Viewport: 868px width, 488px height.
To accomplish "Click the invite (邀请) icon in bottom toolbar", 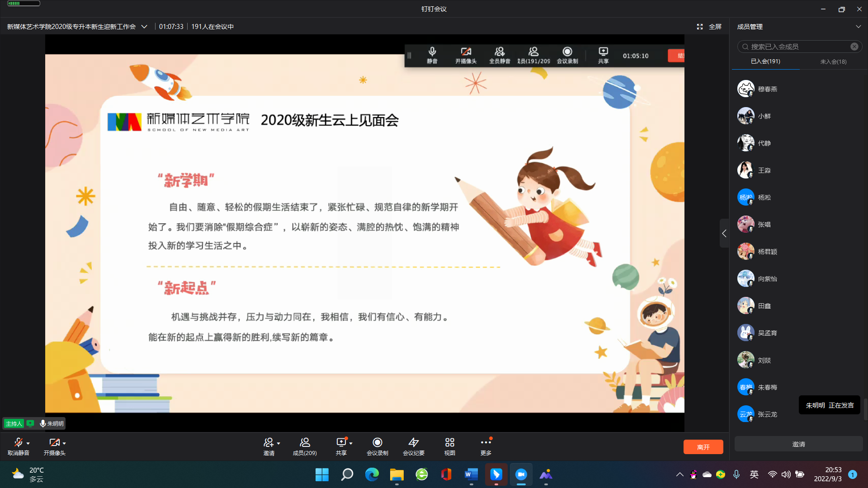I will click(269, 442).
